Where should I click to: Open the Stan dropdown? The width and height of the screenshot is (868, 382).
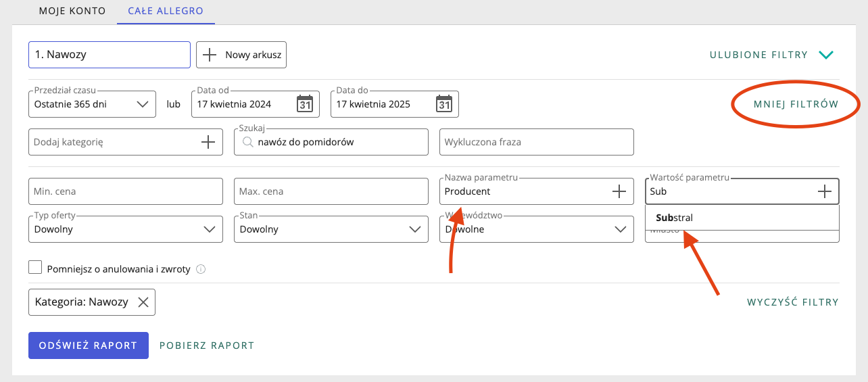[414, 229]
